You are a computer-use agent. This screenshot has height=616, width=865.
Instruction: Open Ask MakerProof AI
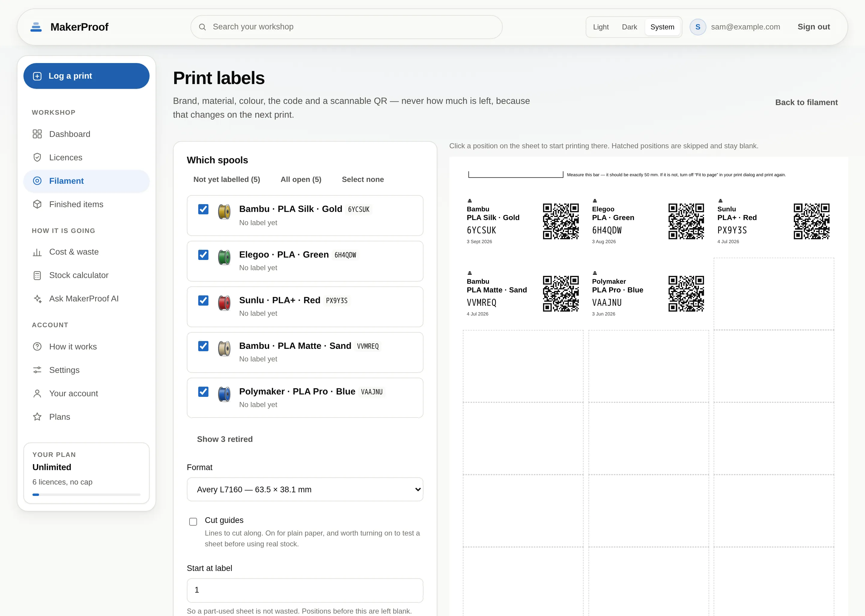86,298
